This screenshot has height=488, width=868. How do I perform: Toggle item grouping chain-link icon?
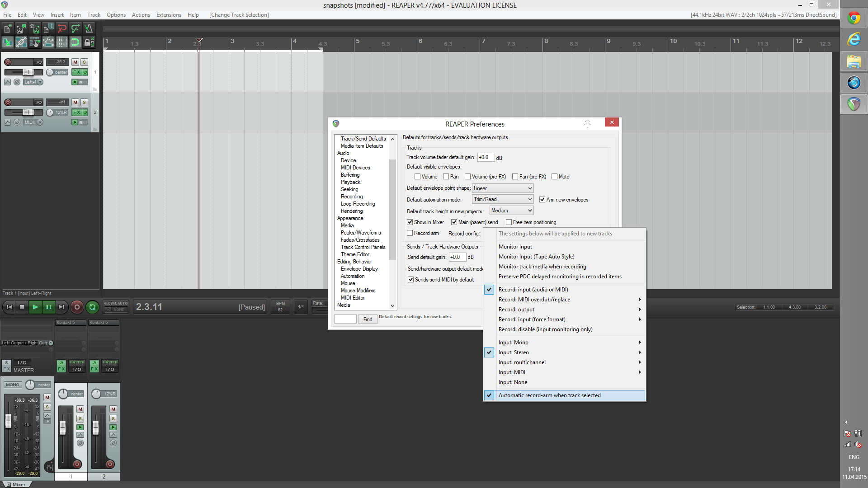(x=21, y=42)
